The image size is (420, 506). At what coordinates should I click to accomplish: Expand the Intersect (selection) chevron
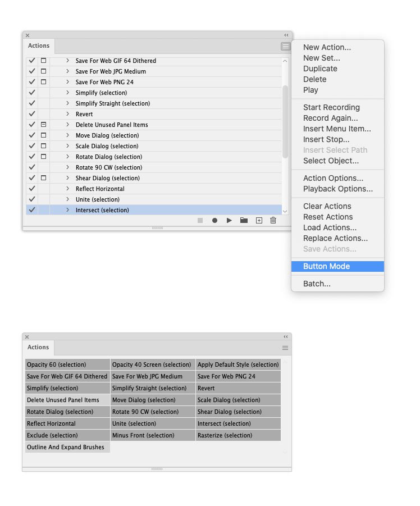[x=67, y=210]
